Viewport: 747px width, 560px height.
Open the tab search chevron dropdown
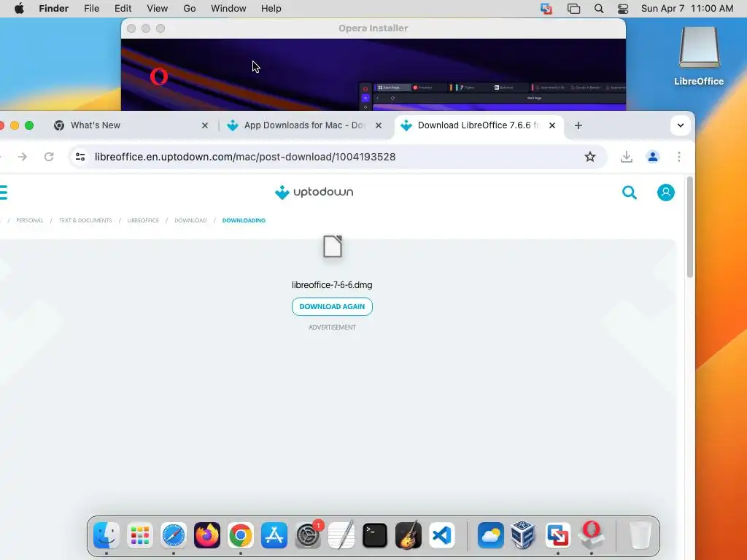[681, 125]
